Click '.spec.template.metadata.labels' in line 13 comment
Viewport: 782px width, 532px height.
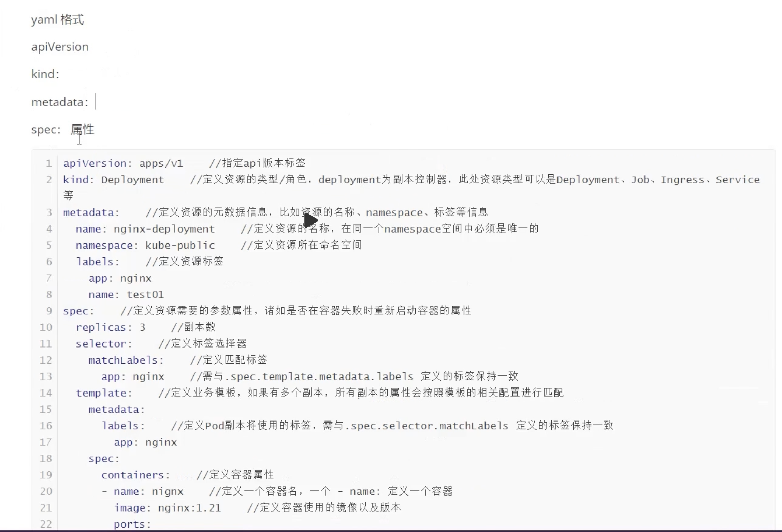(320, 376)
